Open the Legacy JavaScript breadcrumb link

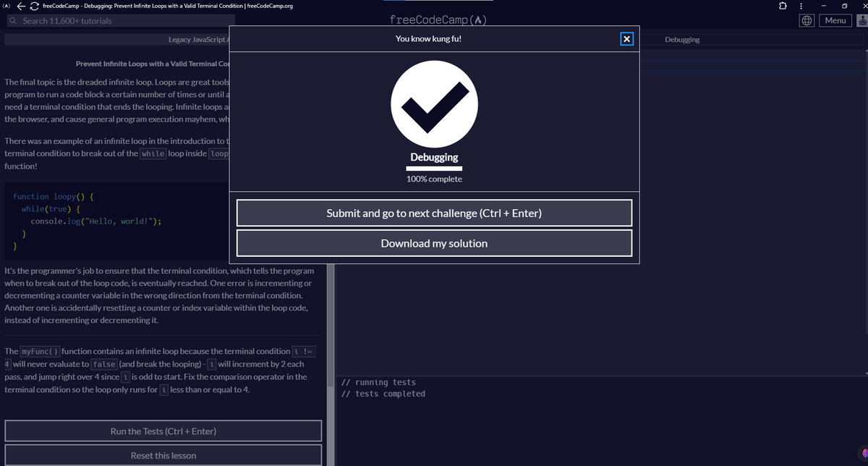coord(198,39)
